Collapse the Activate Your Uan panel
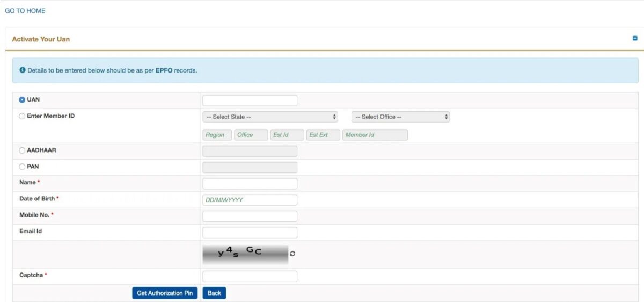644x302 pixels. pyautogui.click(x=635, y=39)
